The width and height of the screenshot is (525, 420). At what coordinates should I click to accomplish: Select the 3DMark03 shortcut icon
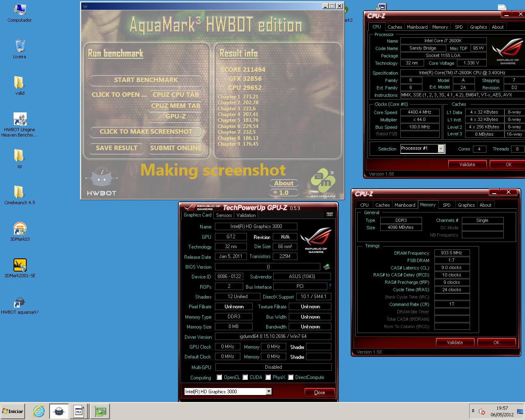point(19,232)
